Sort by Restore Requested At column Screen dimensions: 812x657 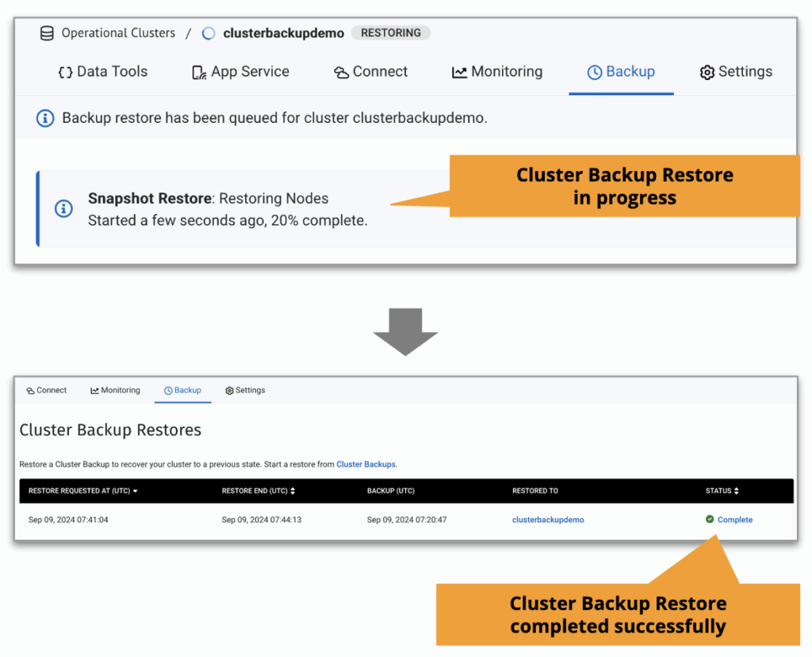pos(83,491)
